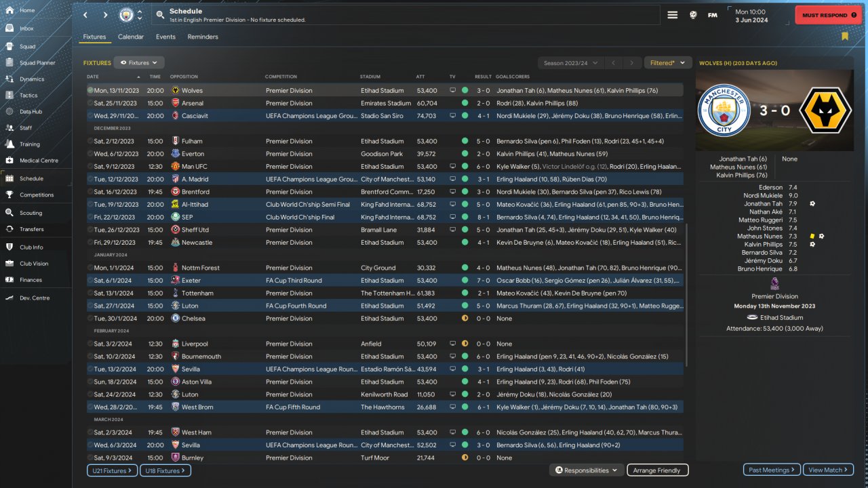Click the large Wolves crest in the match panel
The height and width of the screenshot is (488, 868).
point(825,110)
